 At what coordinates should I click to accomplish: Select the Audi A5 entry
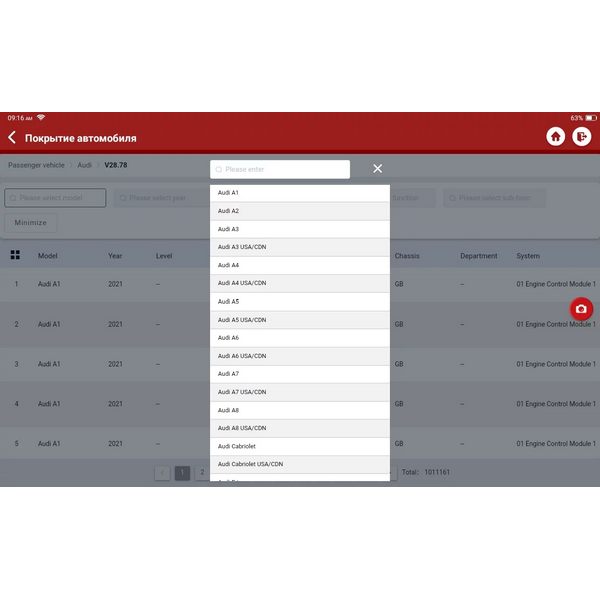pos(300,302)
